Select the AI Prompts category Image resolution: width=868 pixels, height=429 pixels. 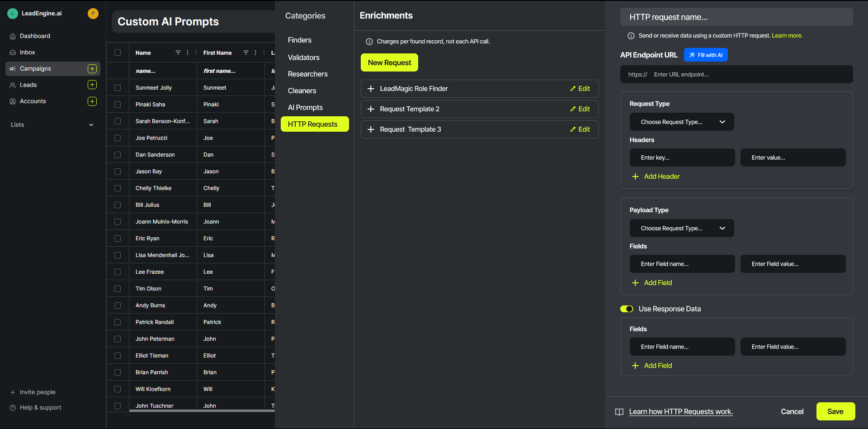(305, 108)
